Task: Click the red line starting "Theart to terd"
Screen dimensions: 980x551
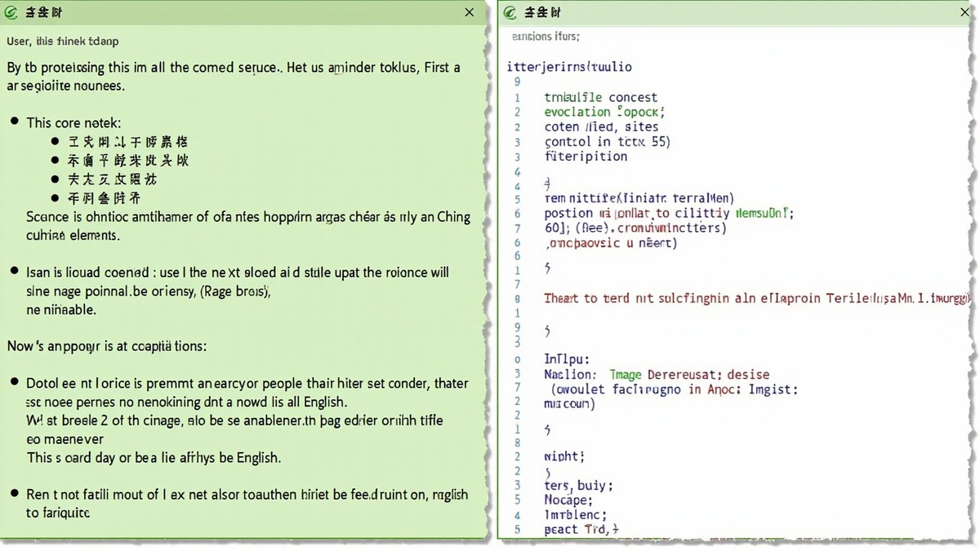Action: [x=757, y=299]
